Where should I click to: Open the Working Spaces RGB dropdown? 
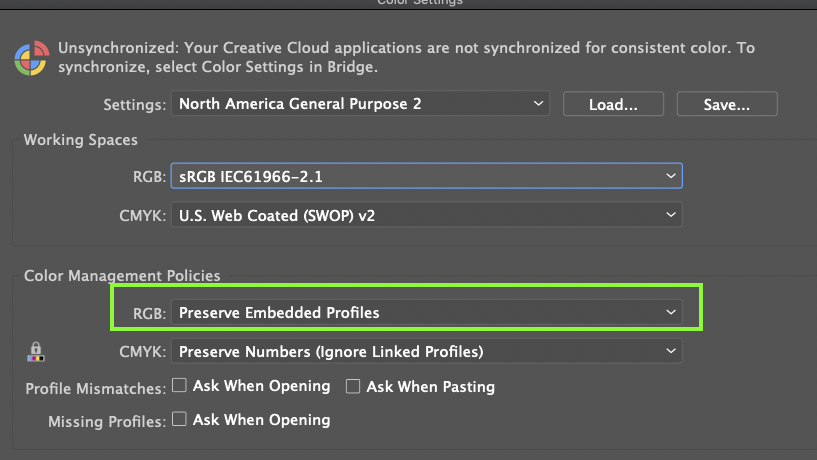(x=426, y=176)
